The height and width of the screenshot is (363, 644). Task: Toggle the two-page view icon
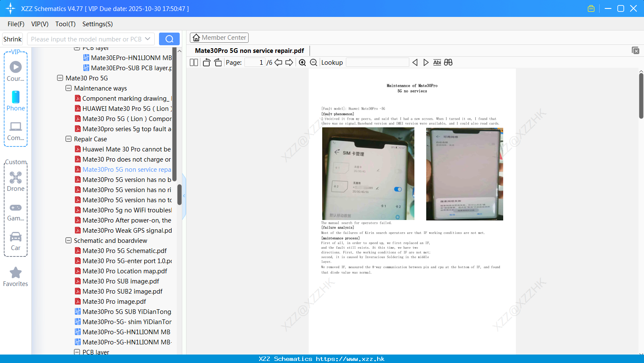[x=194, y=63]
